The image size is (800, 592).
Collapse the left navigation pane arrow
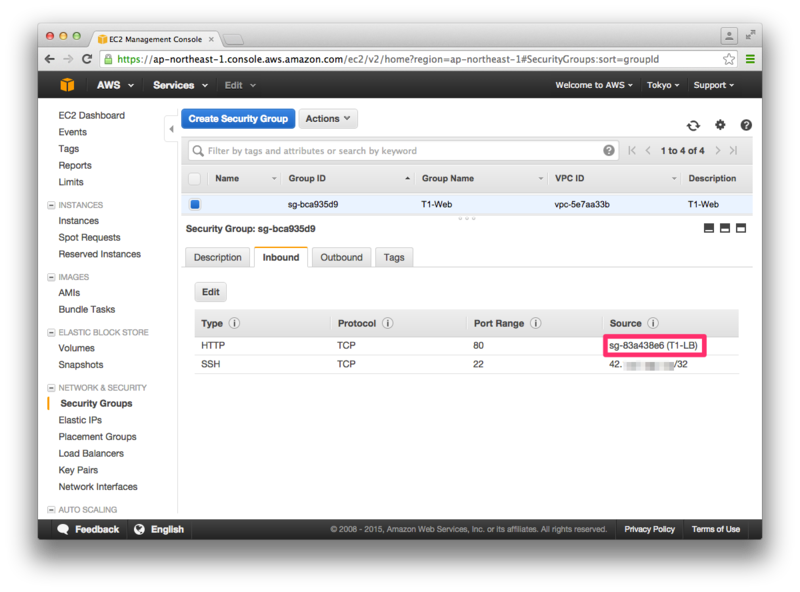pos(171,129)
